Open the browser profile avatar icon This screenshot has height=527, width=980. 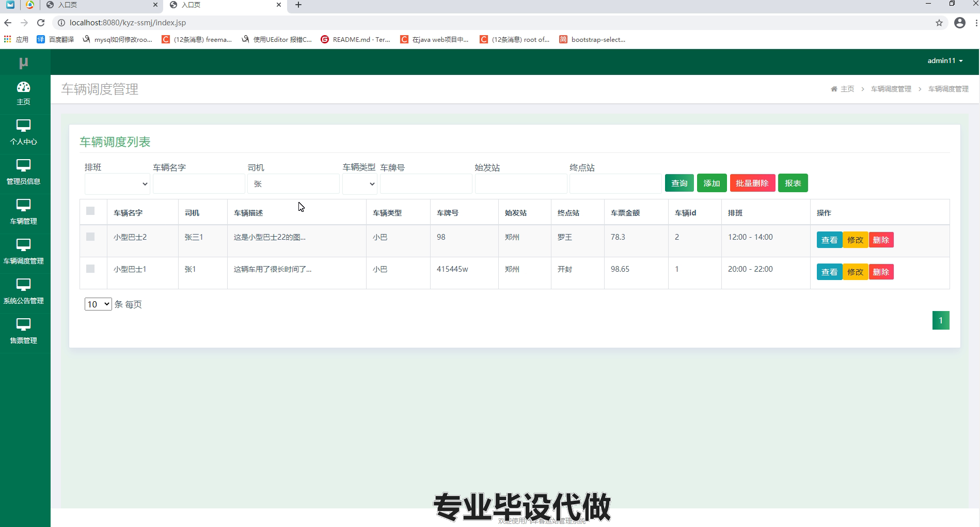point(960,23)
